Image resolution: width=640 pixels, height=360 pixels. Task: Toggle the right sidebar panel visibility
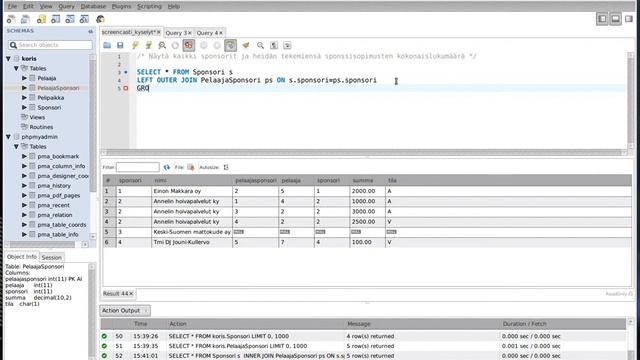tap(629, 19)
